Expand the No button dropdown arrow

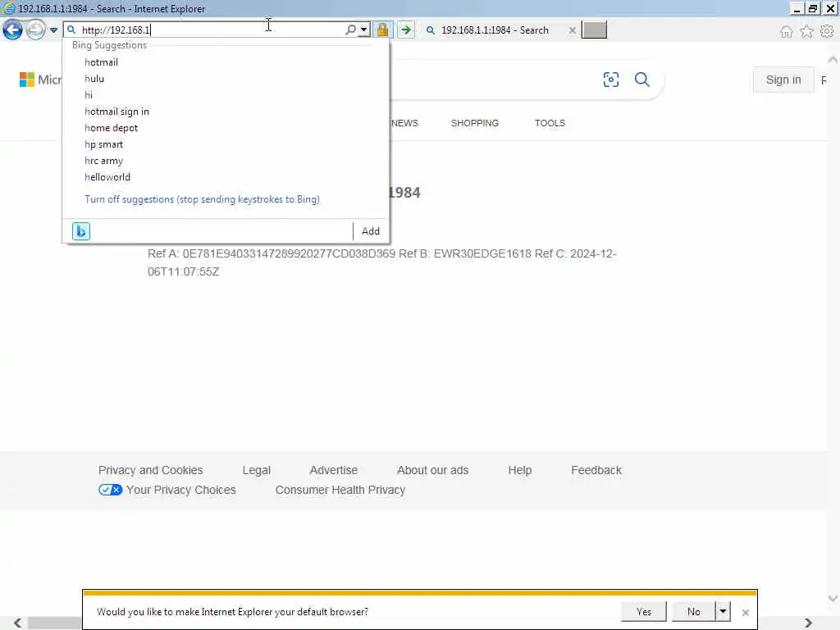723,612
